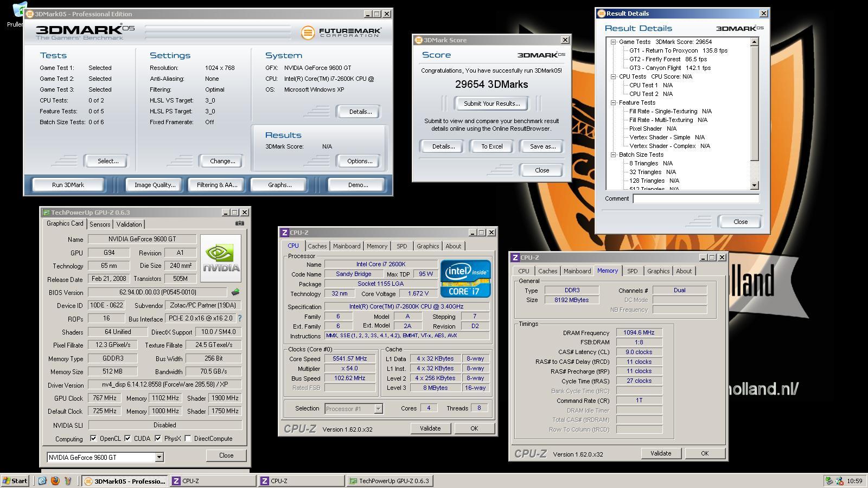868x488 pixels.
Task: Click the Image Quality button
Action: click(x=155, y=185)
